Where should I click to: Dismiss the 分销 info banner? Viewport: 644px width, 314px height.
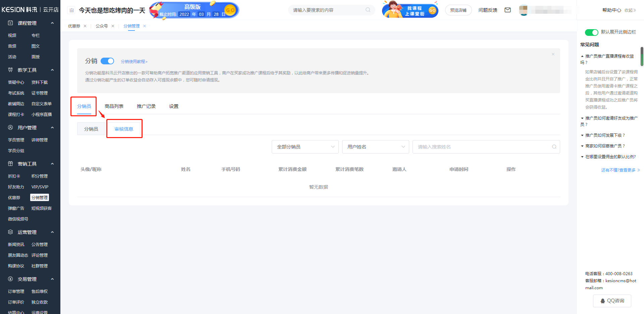click(x=553, y=54)
